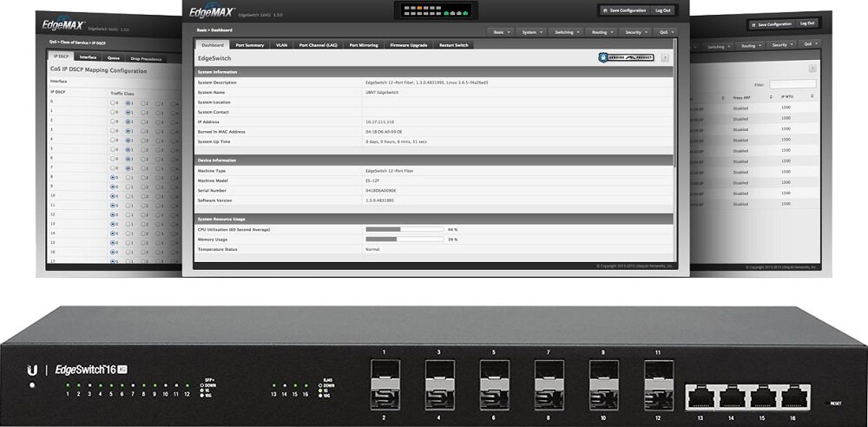Select traffic class 0 for DSCP 0
The height and width of the screenshot is (427, 868).
[113, 102]
